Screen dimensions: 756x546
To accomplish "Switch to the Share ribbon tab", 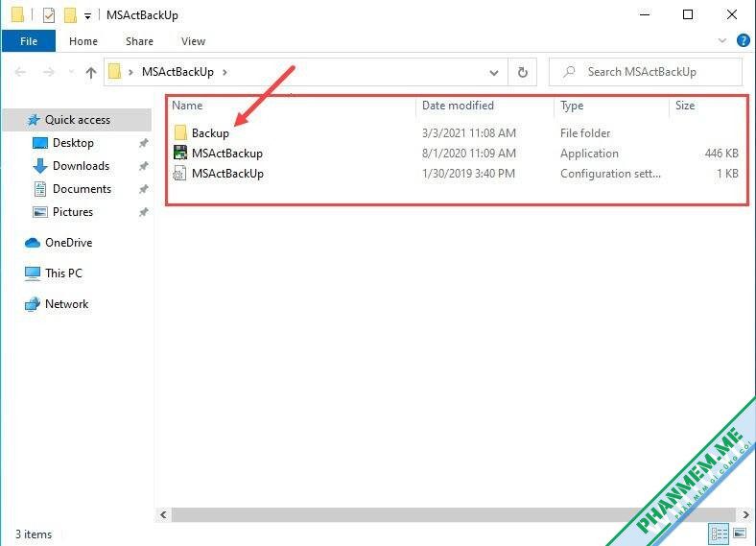I will 139,41.
